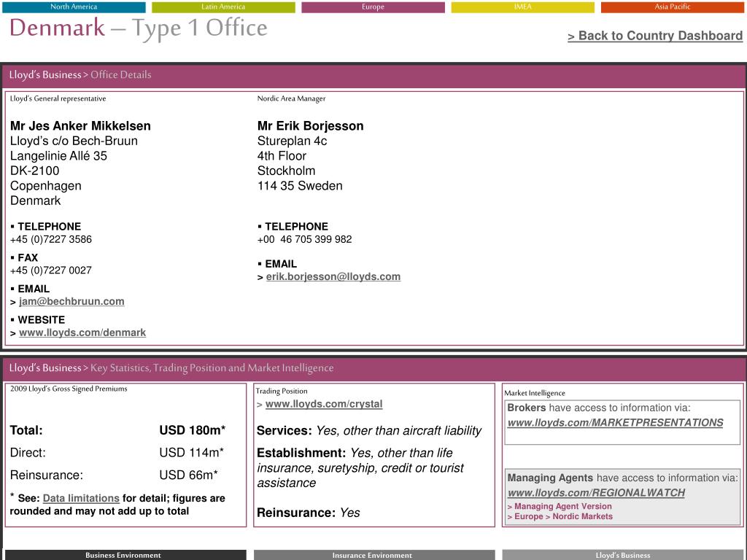Screen dimensions: 747x560
Task: Click the 'Trading Position' label
Action: click(x=282, y=391)
